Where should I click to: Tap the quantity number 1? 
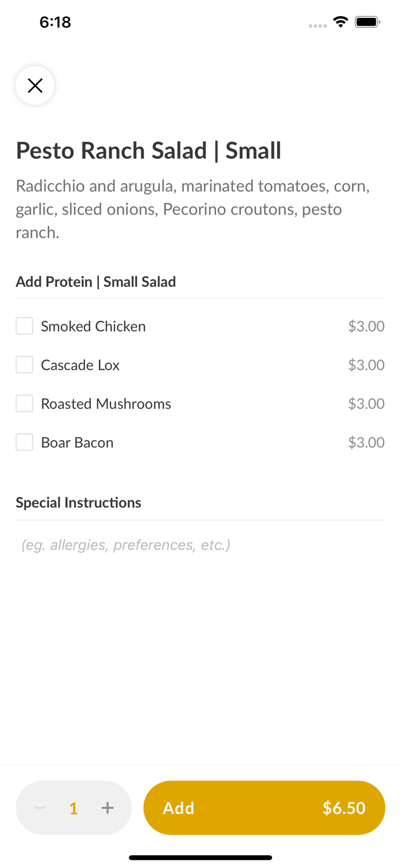tap(73, 808)
